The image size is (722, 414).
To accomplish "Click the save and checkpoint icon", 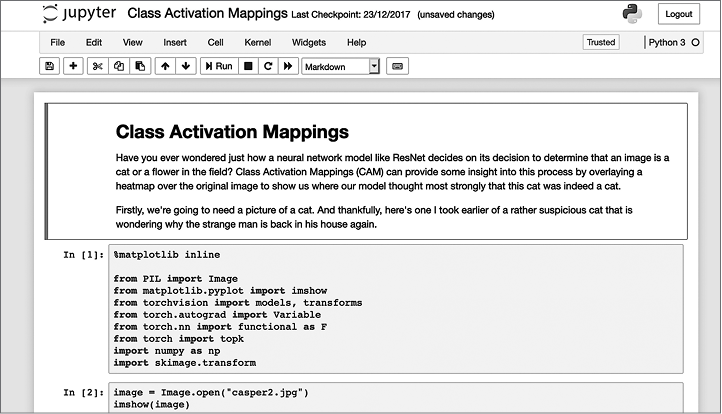I will click(x=49, y=66).
